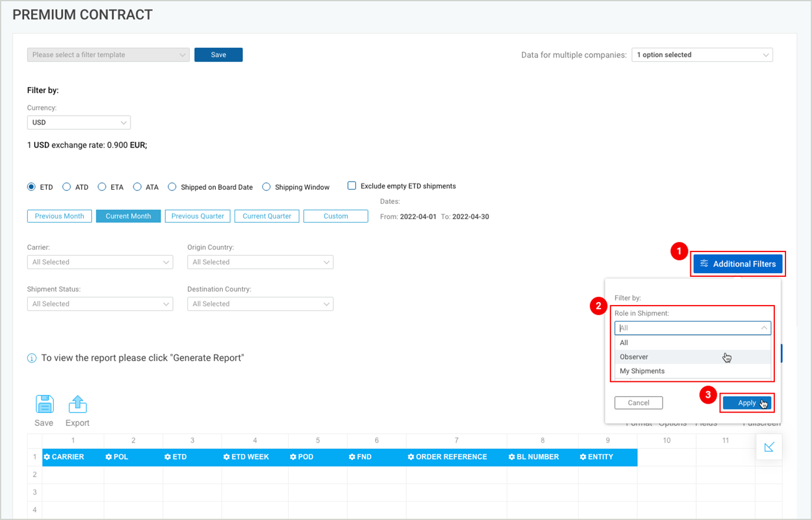
Task: Choose Observer in Role in Shipment list
Action: 693,357
